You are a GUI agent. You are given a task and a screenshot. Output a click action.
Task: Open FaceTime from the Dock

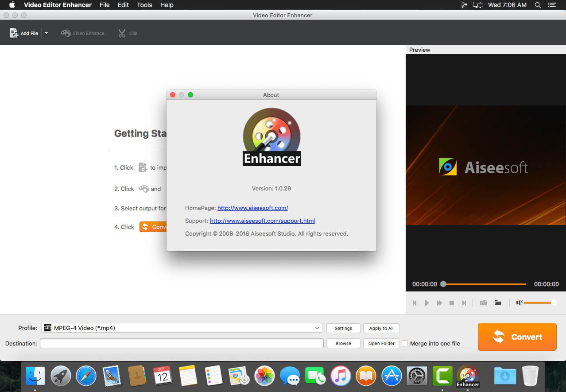click(x=315, y=376)
